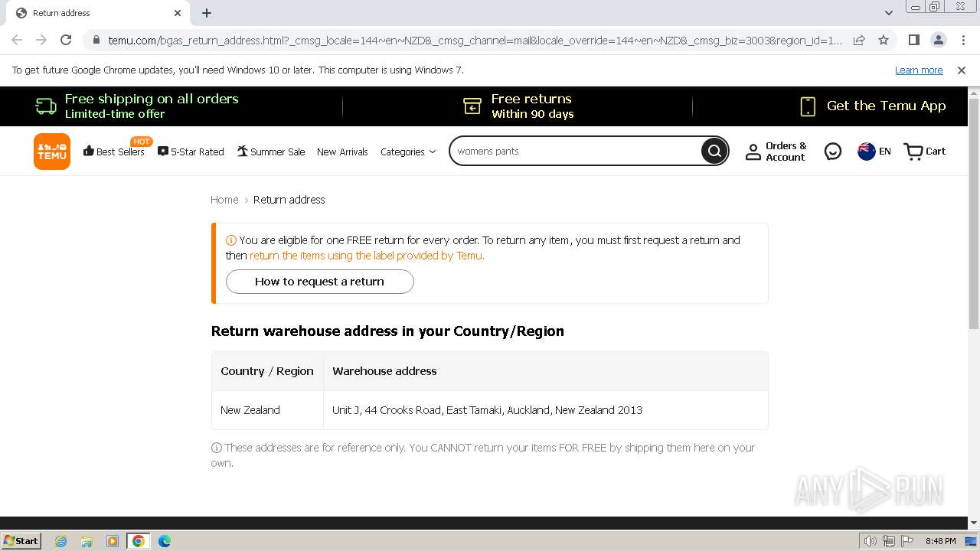Open the customer support chat icon
Screen dimensions: 980x551
pos(833,152)
